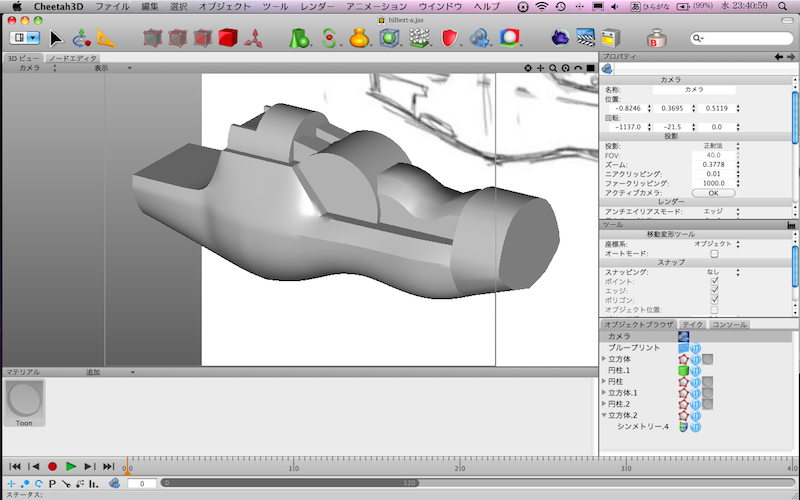
Task: Uncheck the ポイント snap checkbox
Action: pyautogui.click(x=714, y=282)
